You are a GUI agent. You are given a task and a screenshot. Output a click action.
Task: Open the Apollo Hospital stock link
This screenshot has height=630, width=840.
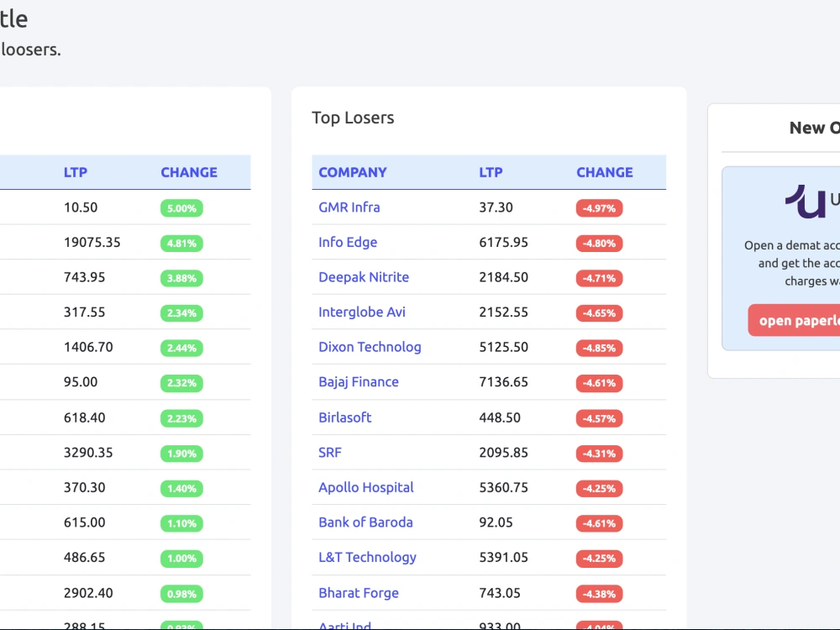tap(366, 487)
